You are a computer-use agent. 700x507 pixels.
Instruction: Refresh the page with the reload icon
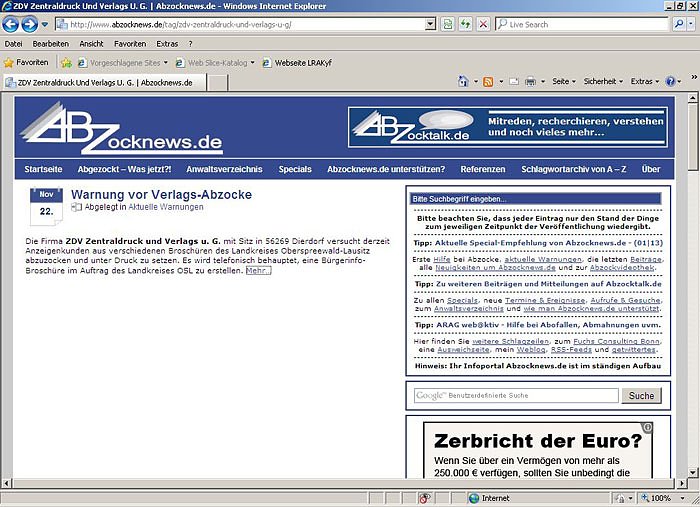(465, 24)
